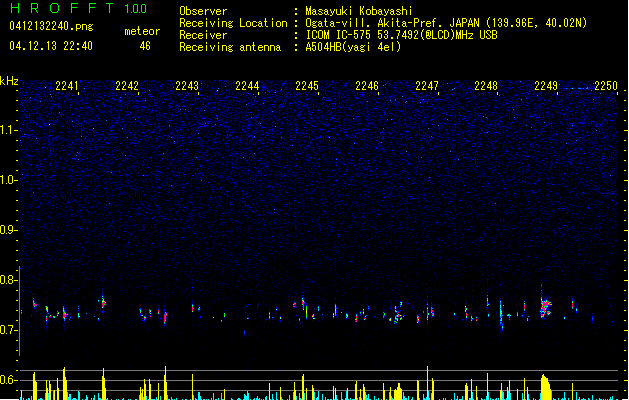Click the 0.7 frequency axis label
Image resolution: width=629 pixels, height=400 pixels.
(8, 330)
